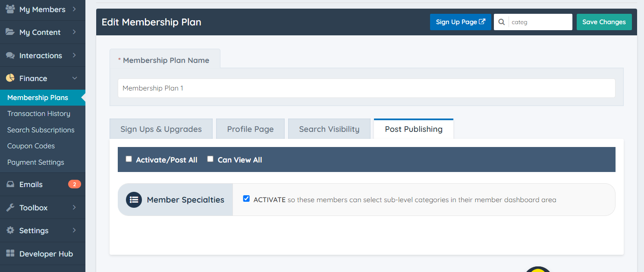
Task: Open Payment Settings in sidebar
Action: click(x=36, y=162)
